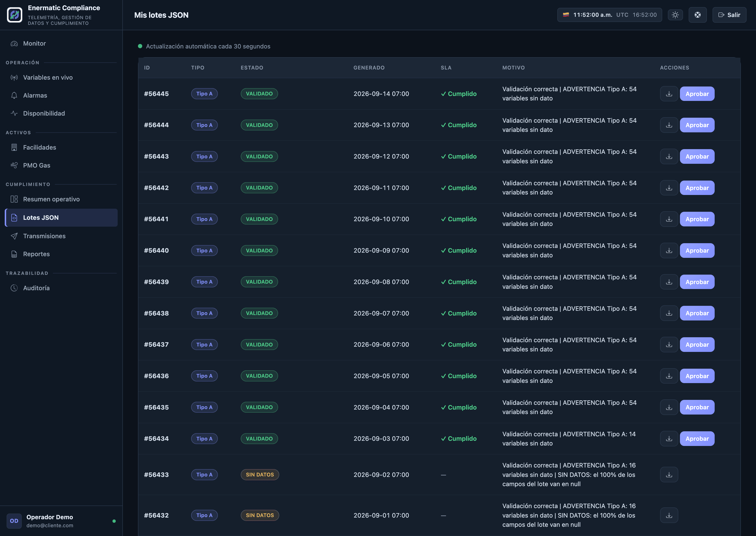756x536 pixels.
Task: Download batch #56445 JSON file
Action: 669,94
